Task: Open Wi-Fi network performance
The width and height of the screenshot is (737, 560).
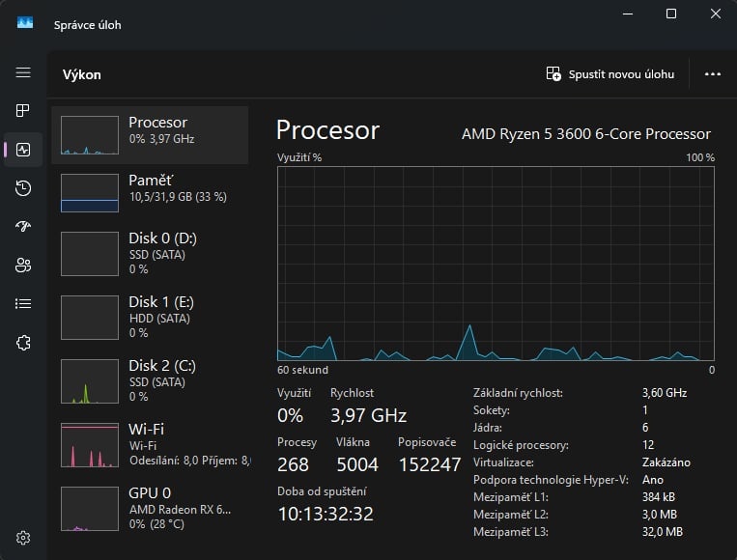Action: click(150, 444)
